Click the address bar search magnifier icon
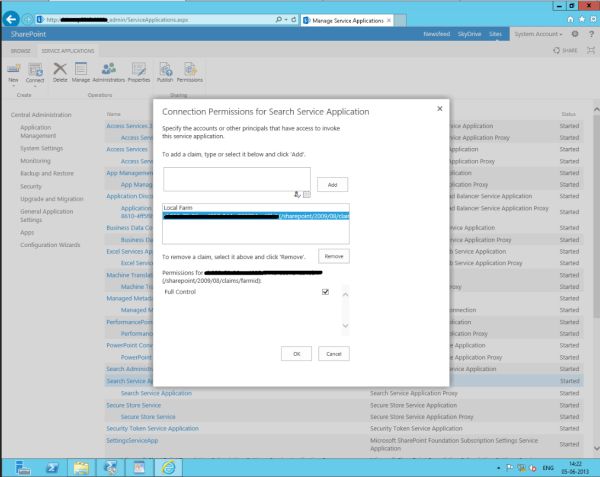This screenshot has height=477, width=600. click(x=279, y=20)
